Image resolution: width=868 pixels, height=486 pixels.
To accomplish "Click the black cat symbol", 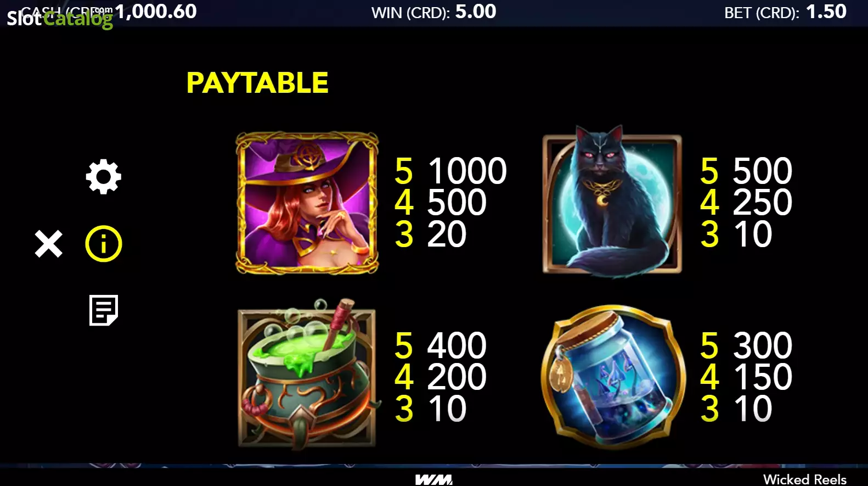I will [x=612, y=201].
